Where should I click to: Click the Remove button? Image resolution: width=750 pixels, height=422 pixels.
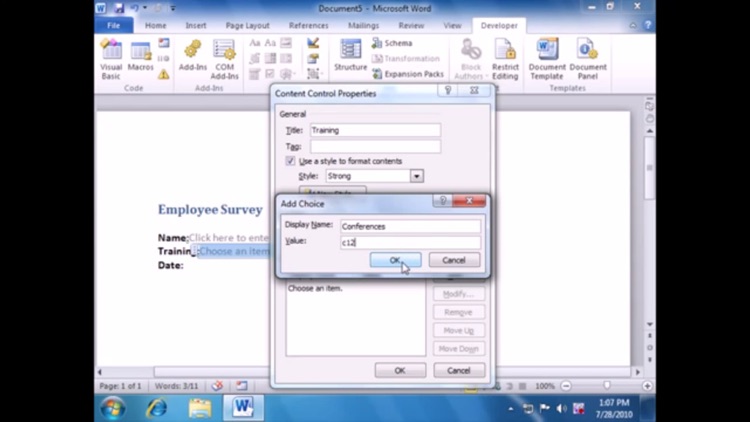pos(458,312)
